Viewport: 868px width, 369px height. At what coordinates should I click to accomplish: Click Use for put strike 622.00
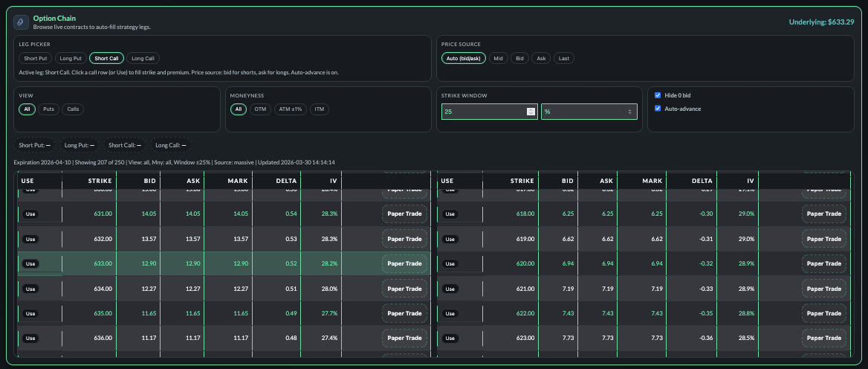pos(450,314)
